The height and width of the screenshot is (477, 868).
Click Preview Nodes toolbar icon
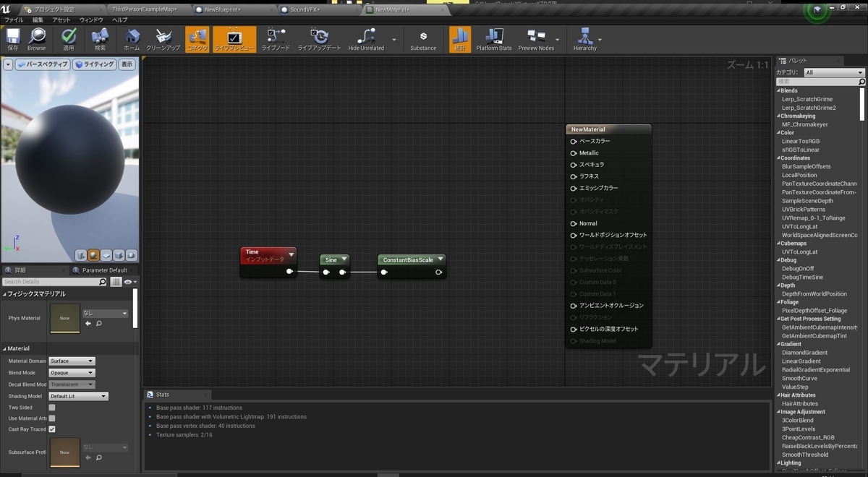coord(536,39)
